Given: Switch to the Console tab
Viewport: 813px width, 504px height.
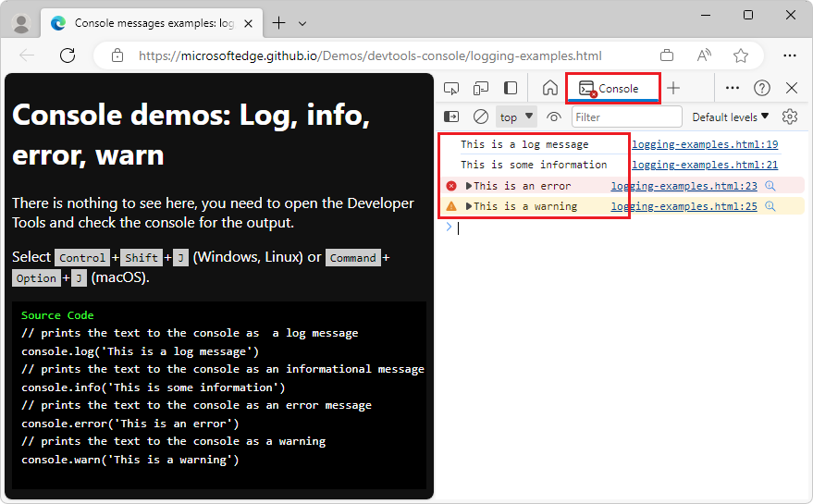Looking at the screenshot, I should click(x=612, y=88).
